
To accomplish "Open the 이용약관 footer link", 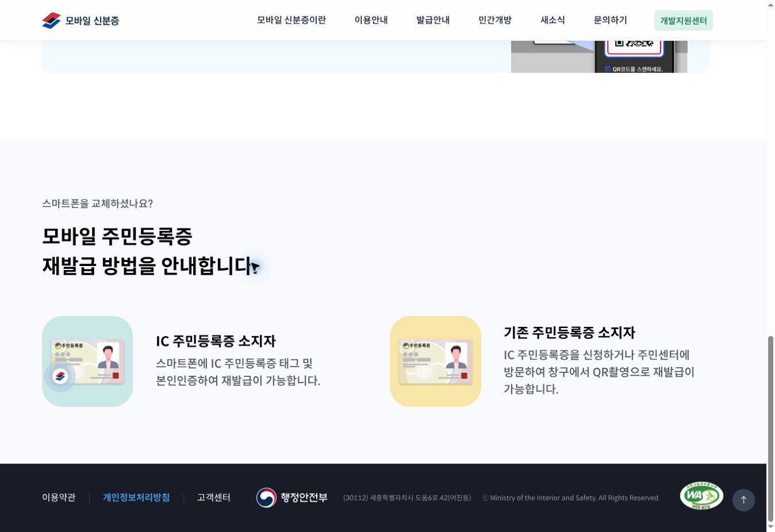I will (x=59, y=498).
